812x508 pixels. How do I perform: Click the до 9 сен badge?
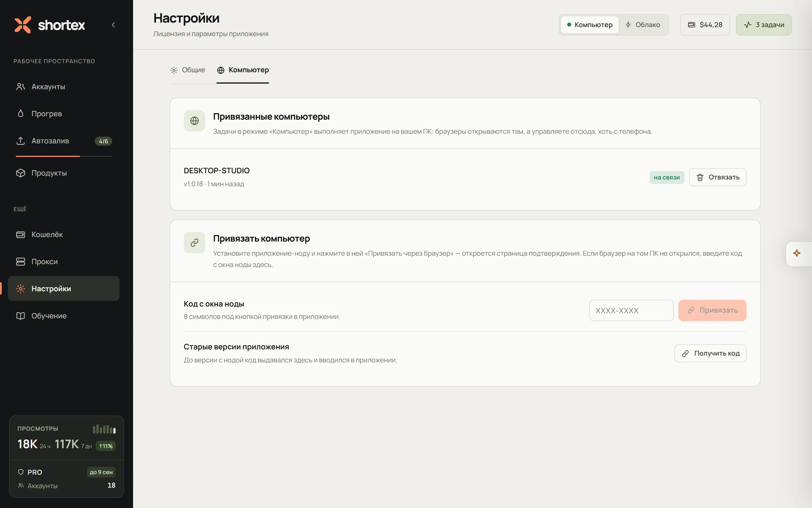(101, 472)
